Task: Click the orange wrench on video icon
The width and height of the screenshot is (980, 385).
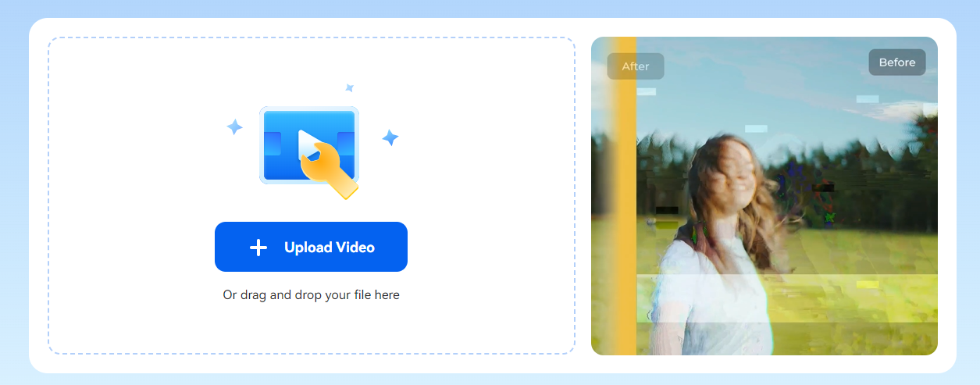Action: pyautogui.click(x=329, y=170)
